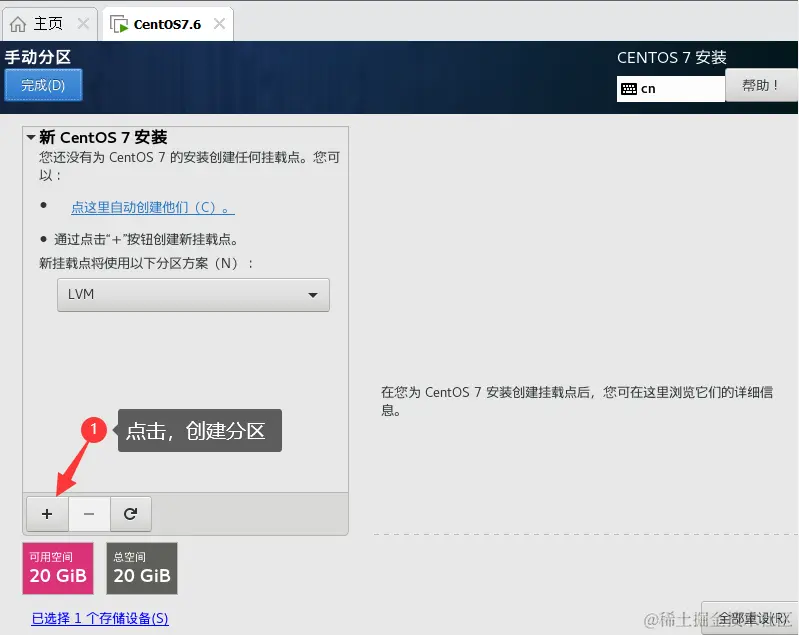
Task: Click the 完成(D) button
Action: pyautogui.click(x=43, y=85)
